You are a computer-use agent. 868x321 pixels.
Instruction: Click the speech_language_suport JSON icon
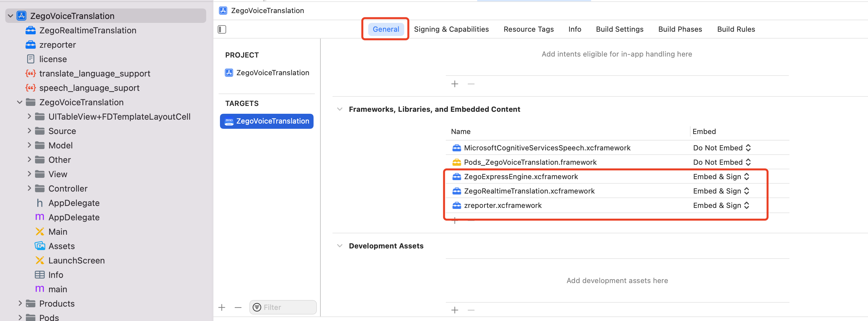coord(30,88)
